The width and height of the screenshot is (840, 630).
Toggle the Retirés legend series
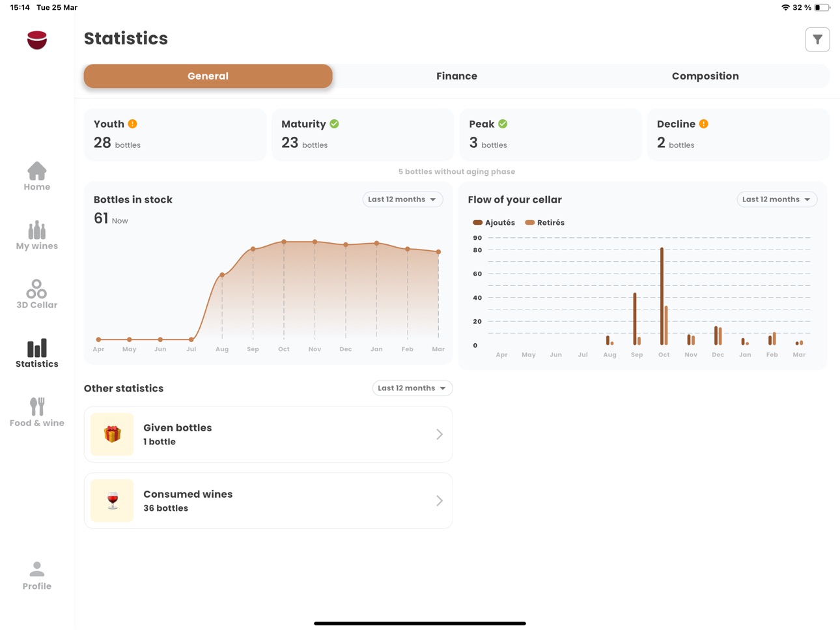tap(545, 223)
